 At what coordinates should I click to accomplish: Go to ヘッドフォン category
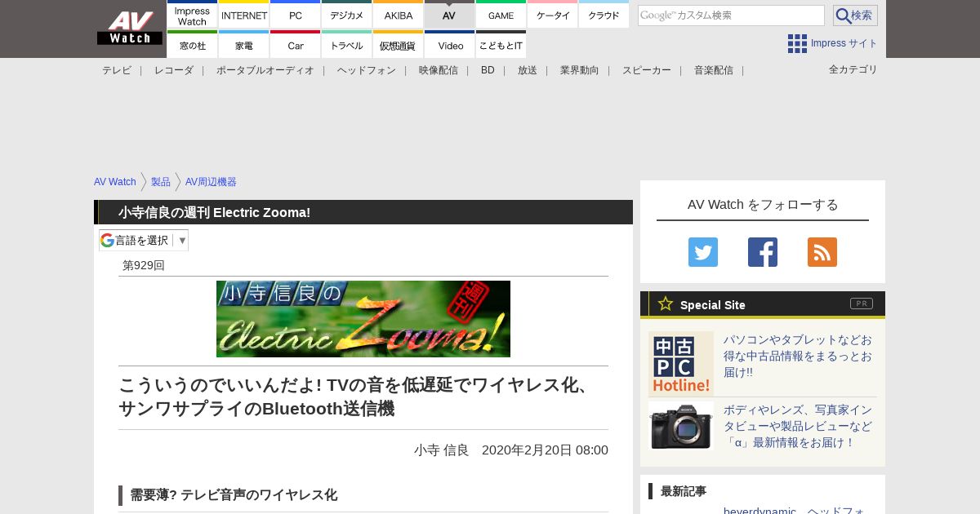coord(367,70)
